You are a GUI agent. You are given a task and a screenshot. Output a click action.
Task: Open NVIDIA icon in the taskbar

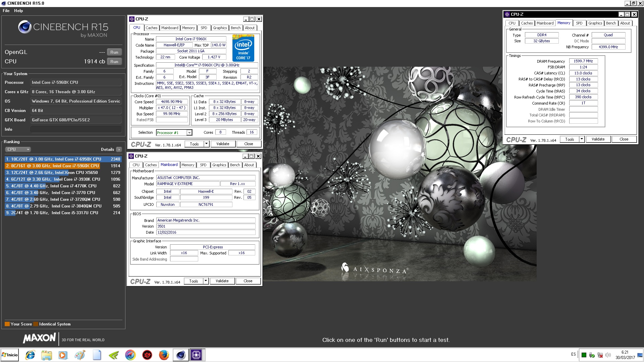tap(114, 355)
